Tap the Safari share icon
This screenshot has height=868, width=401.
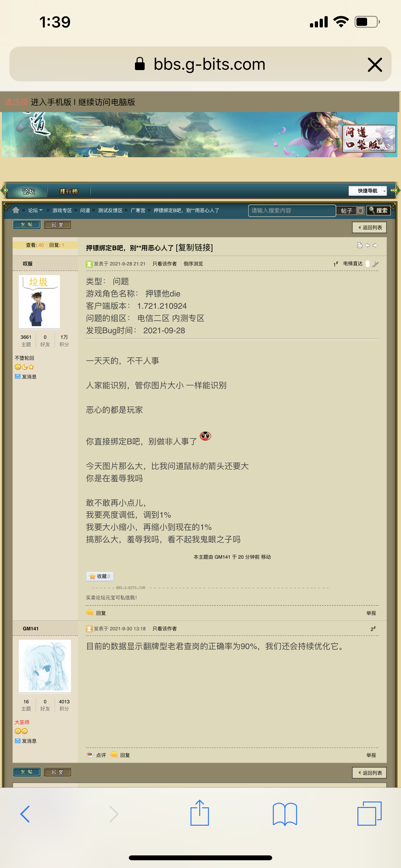[x=200, y=813]
